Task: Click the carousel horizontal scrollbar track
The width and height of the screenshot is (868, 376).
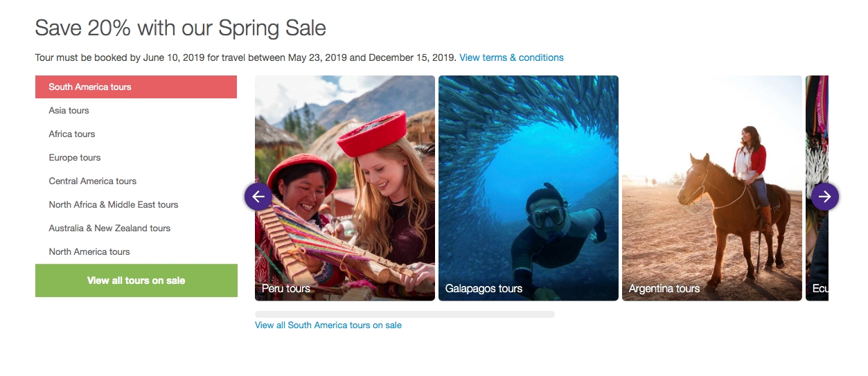Action: tap(405, 314)
